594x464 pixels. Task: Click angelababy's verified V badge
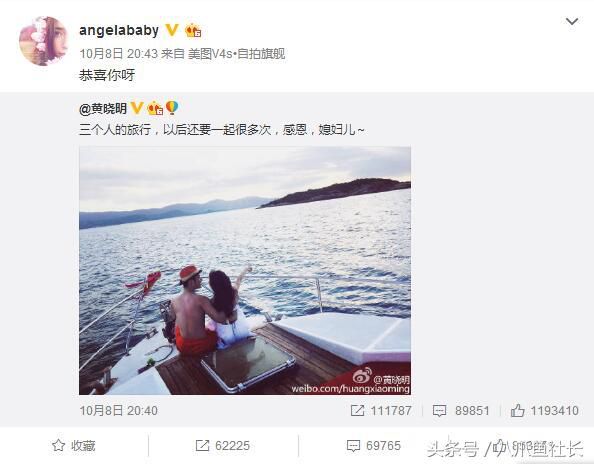pos(172,30)
